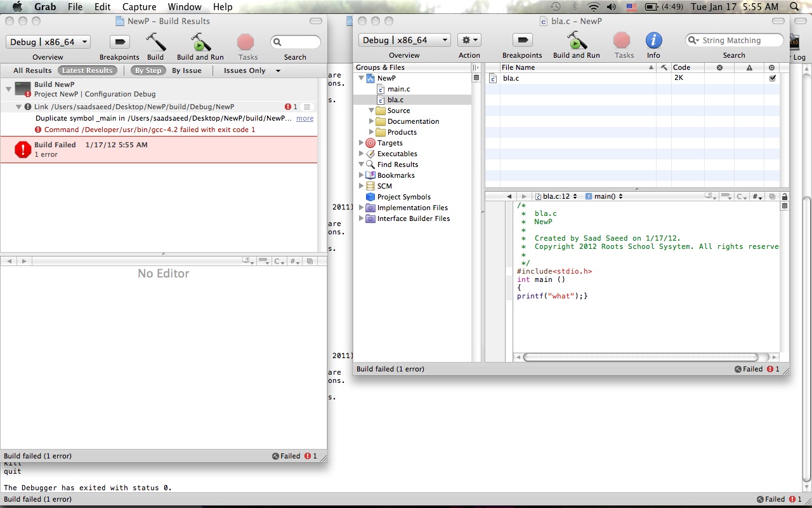The height and width of the screenshot is (508, 812).
Task: Click the target membership column header icon
Action: coord(771,67)
